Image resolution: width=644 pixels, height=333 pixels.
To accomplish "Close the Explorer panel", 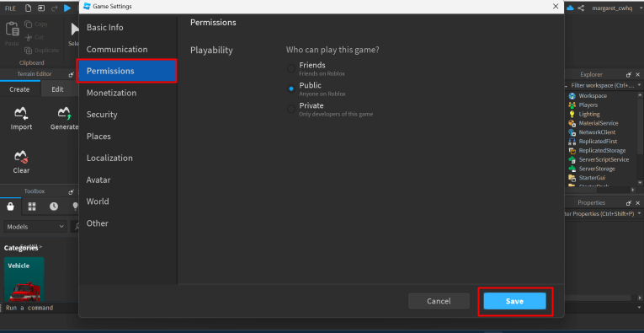I will pos(638,74).
